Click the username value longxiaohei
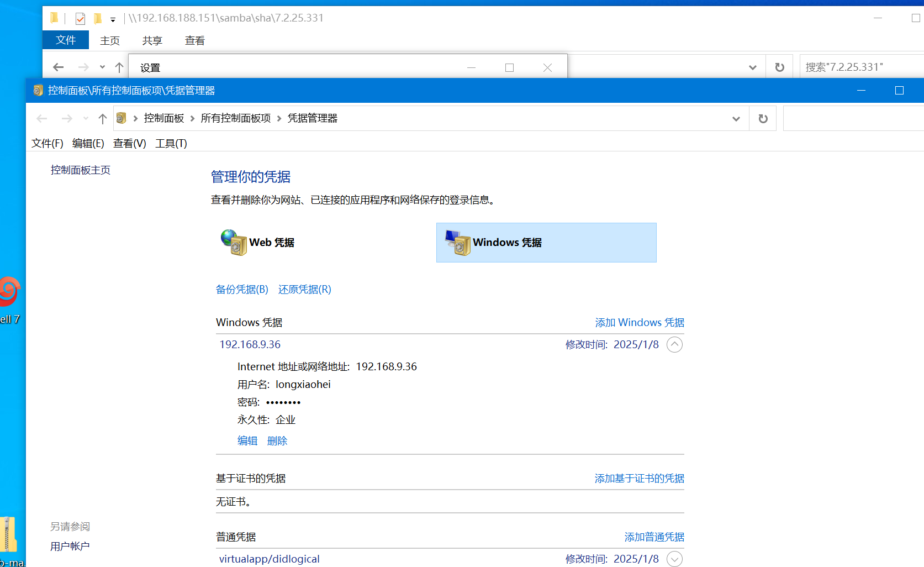This screenshot has width=924, height=567. (x=303, y=385)
